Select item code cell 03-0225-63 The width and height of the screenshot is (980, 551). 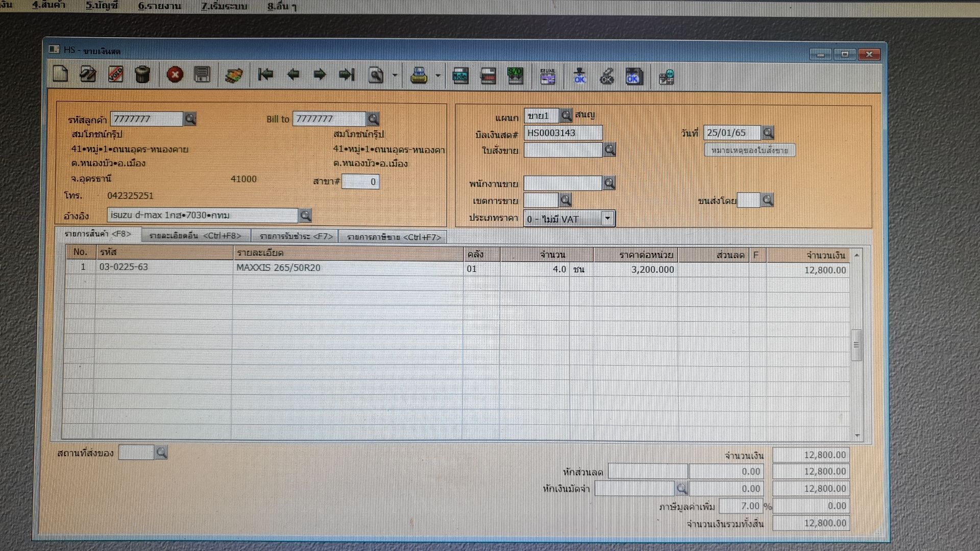(164, 267)
